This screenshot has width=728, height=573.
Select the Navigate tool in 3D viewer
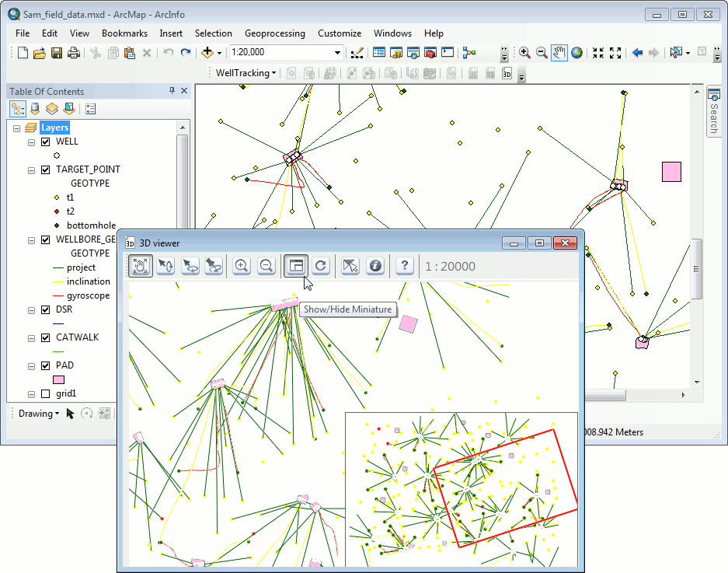[x=141, y=266]
